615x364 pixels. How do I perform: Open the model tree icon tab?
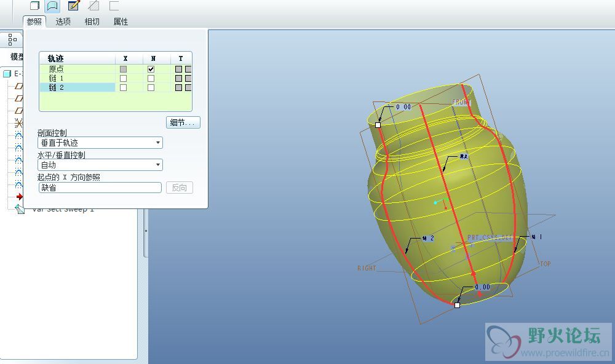pyautogui.click(x=12, y=39)
